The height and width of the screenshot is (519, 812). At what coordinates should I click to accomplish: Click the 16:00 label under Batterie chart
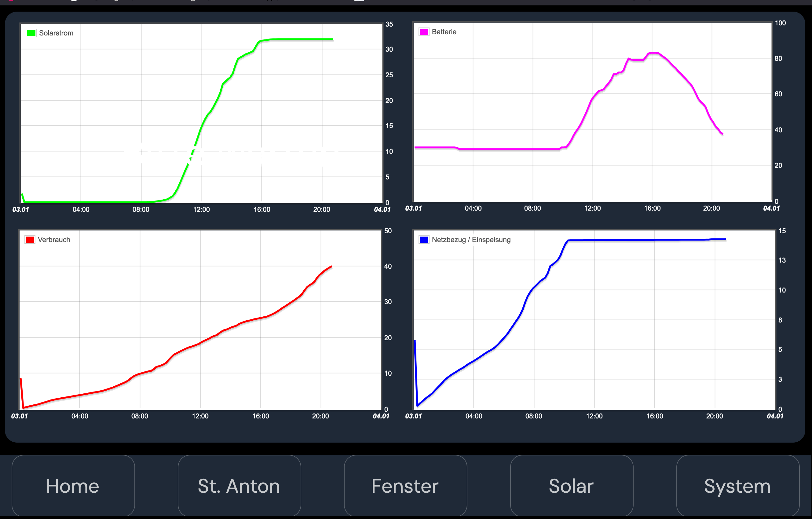tap(652, 208)
